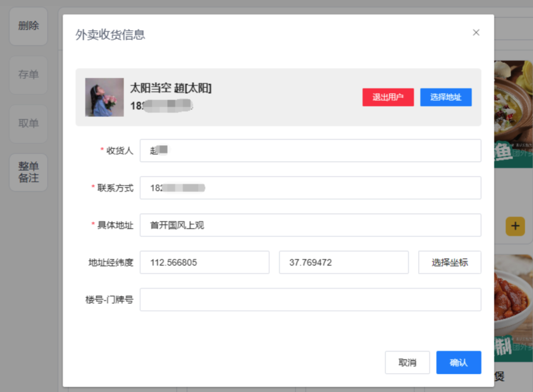This screenshot has height=392, width=533.
Task: Click the 存单 option in the sidebar
Action: (28, 75)
